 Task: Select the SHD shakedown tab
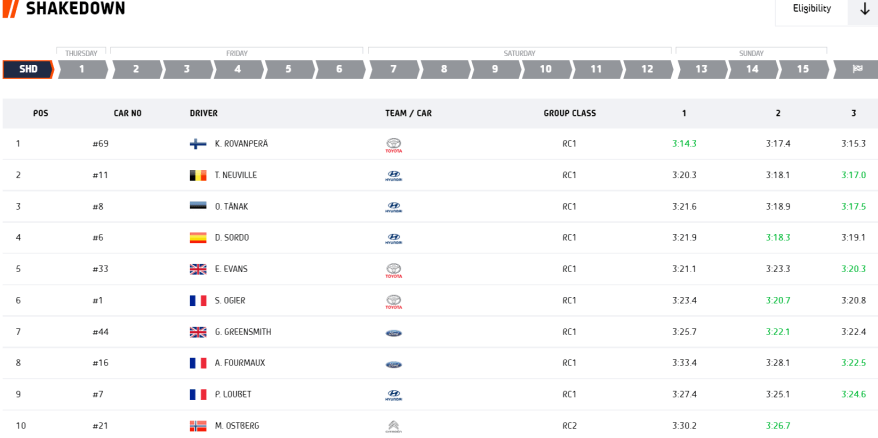(x=28, y=70)
